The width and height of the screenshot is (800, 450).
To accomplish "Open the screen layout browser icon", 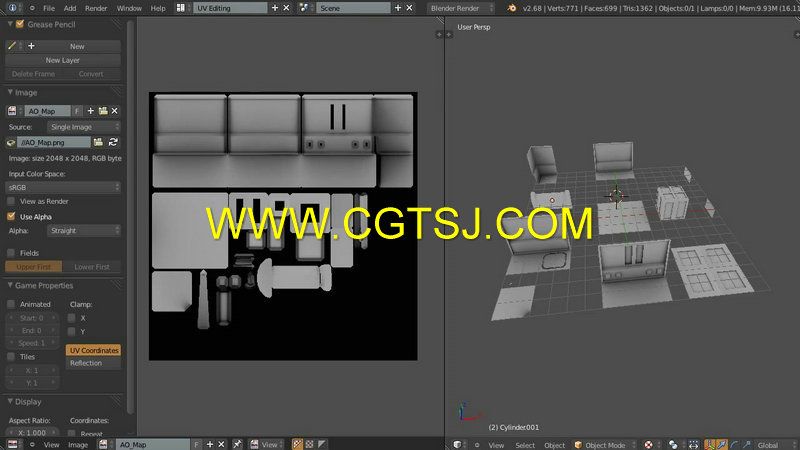I will pyautogui.click(x=181, y=8).
